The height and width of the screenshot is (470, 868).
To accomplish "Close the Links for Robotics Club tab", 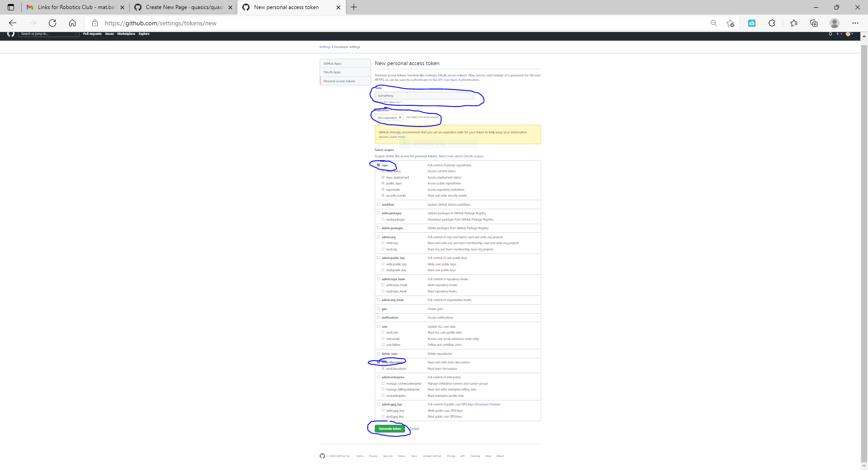I will [122, 7].
